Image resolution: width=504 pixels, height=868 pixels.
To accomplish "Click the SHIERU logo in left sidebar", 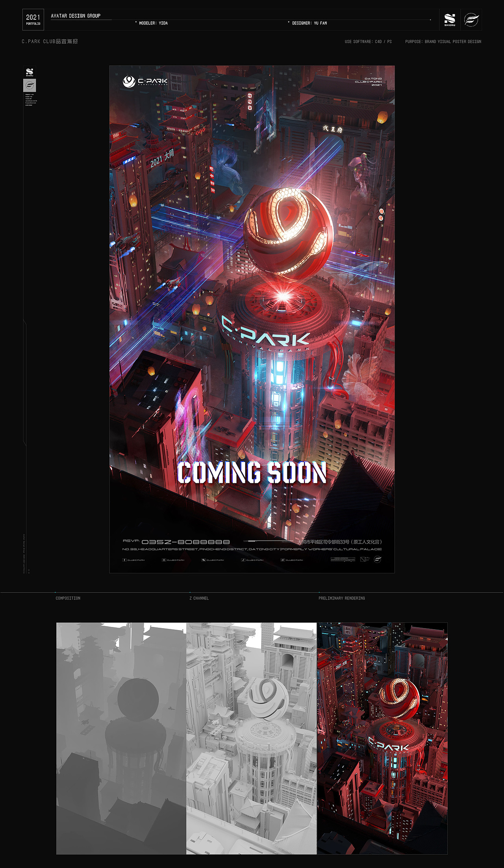I will click(30, 72).
